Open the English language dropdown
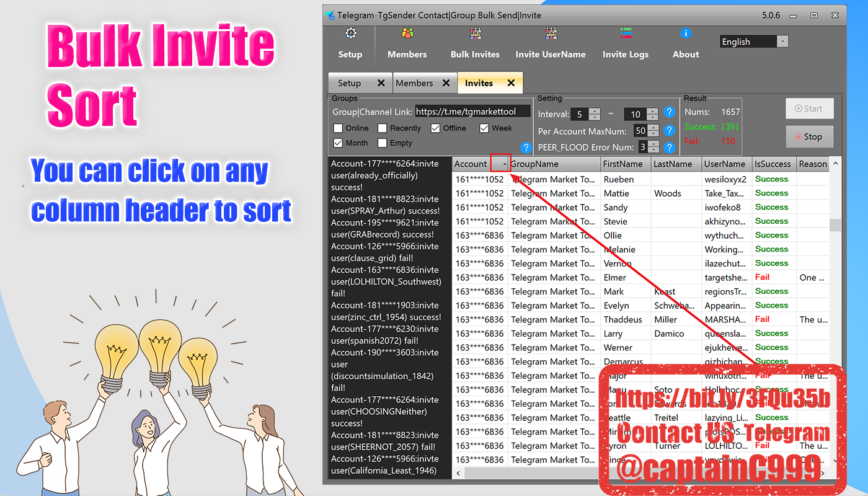 (782, 41)
